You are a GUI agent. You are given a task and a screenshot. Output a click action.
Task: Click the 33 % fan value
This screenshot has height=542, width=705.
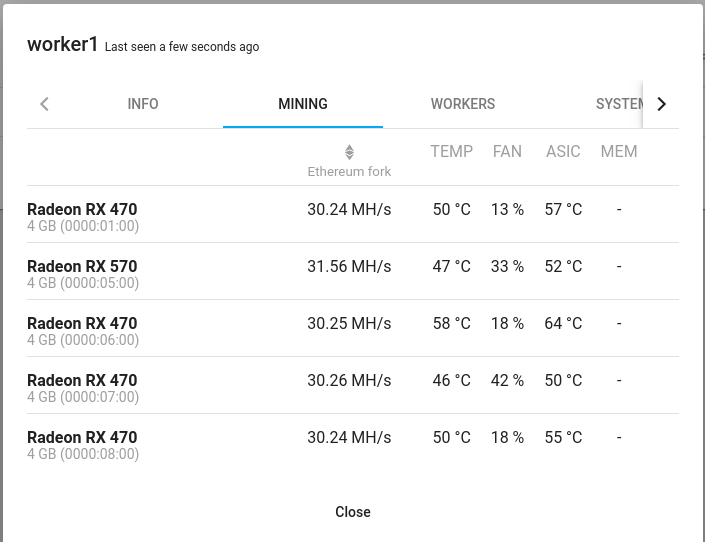click(x=507, y=267)
